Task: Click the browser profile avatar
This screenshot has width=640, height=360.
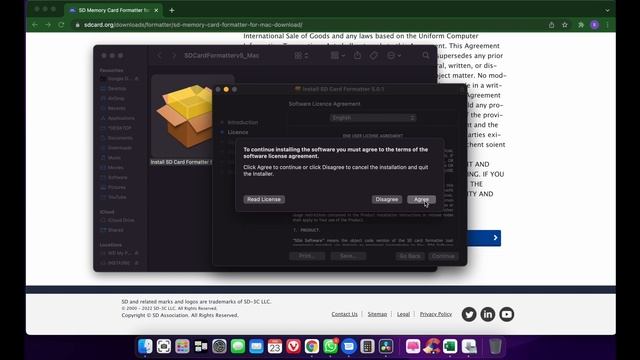Action: pos(595,25)
